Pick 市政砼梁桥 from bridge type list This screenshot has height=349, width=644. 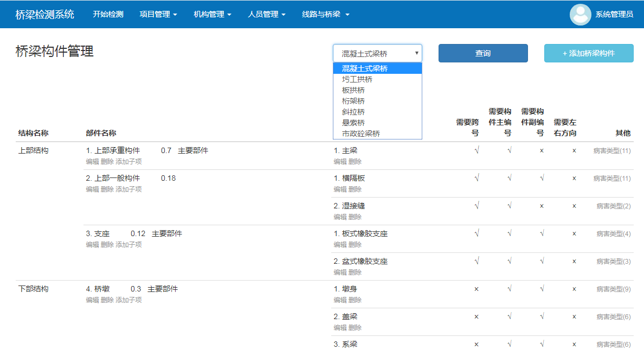pos(360,134)
